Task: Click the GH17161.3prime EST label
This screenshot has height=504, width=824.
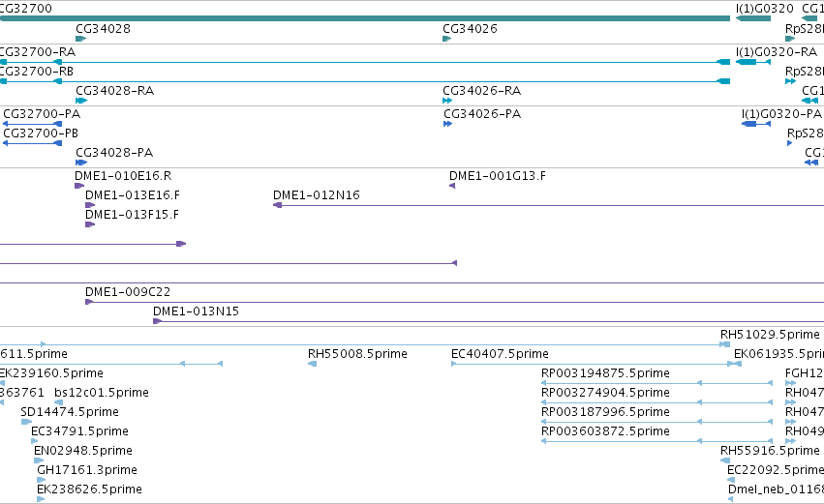Action: point(87,470)
